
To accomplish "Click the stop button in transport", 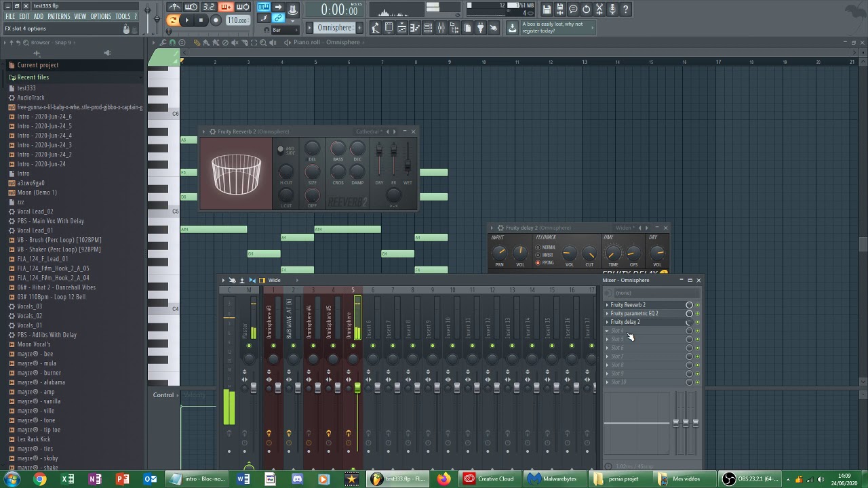I will click(x=201, y=20).
